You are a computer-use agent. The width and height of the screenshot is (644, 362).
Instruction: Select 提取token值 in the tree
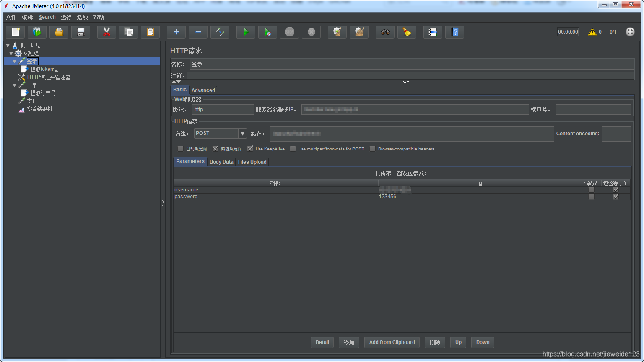point(44,69)
